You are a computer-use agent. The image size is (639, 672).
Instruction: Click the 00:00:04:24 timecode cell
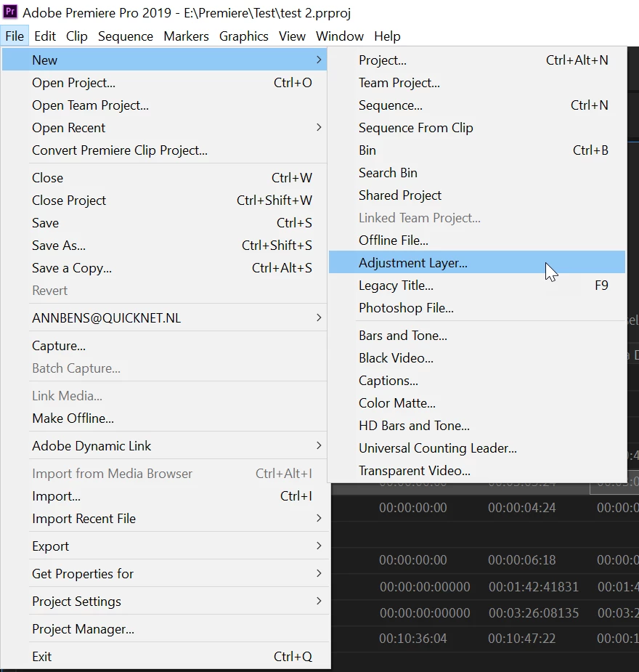click(521, 508)
